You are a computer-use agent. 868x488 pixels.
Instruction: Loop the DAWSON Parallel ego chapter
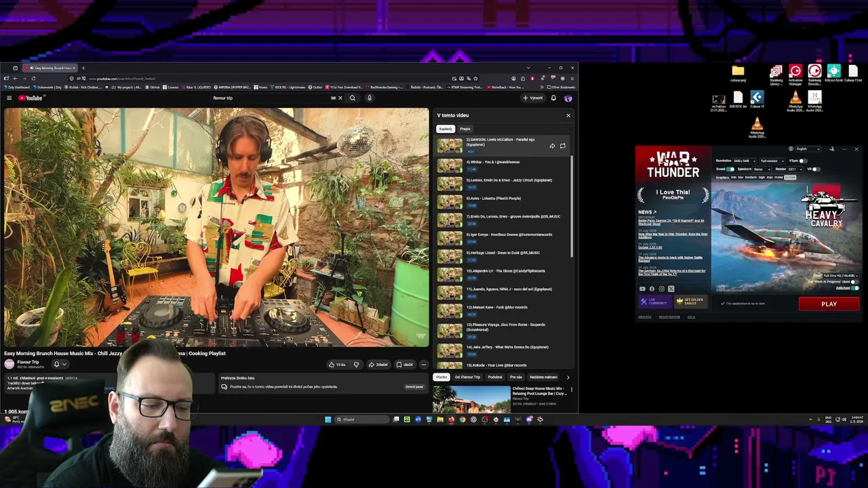click(563, 146)
